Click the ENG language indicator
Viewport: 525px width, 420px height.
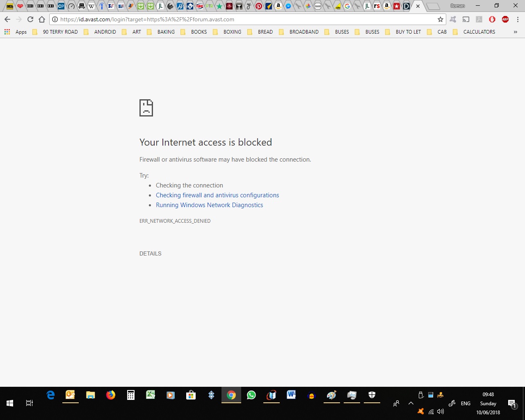tap(466, 404)
